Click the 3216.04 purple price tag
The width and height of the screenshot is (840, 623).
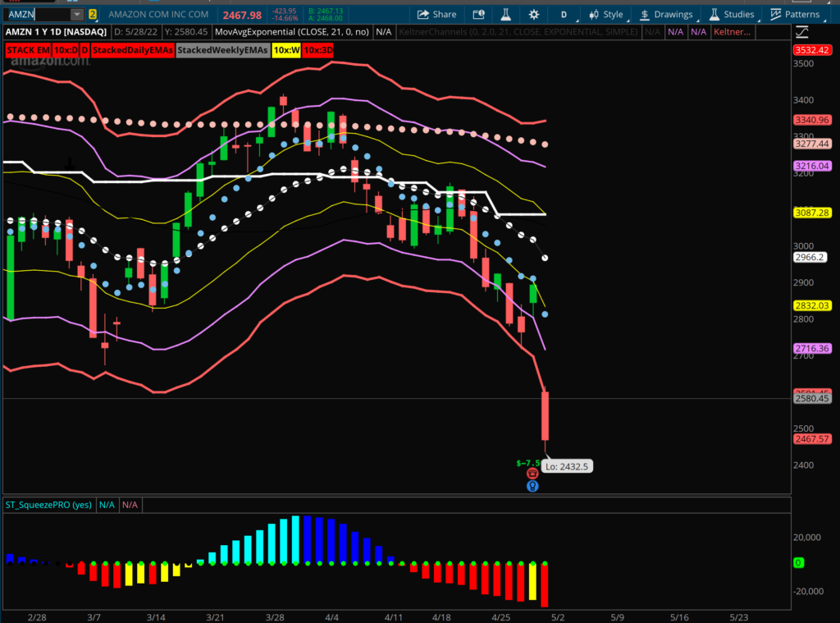click(812, 166)
